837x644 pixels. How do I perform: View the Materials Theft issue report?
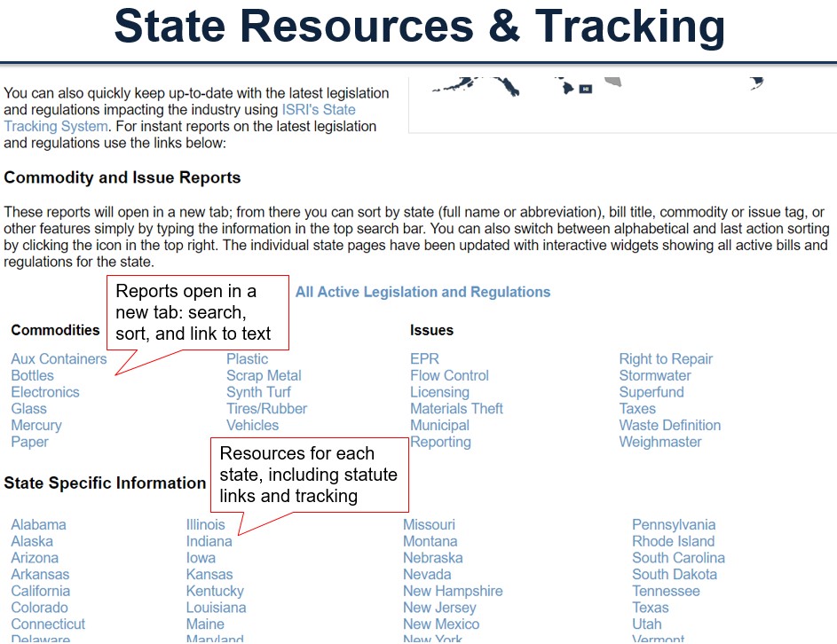(x=456, y=409)
